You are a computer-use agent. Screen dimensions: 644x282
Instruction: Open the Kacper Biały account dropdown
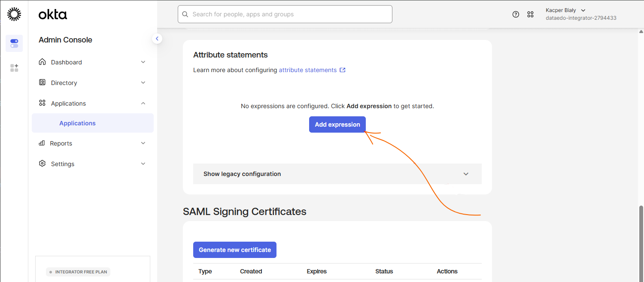565,10
